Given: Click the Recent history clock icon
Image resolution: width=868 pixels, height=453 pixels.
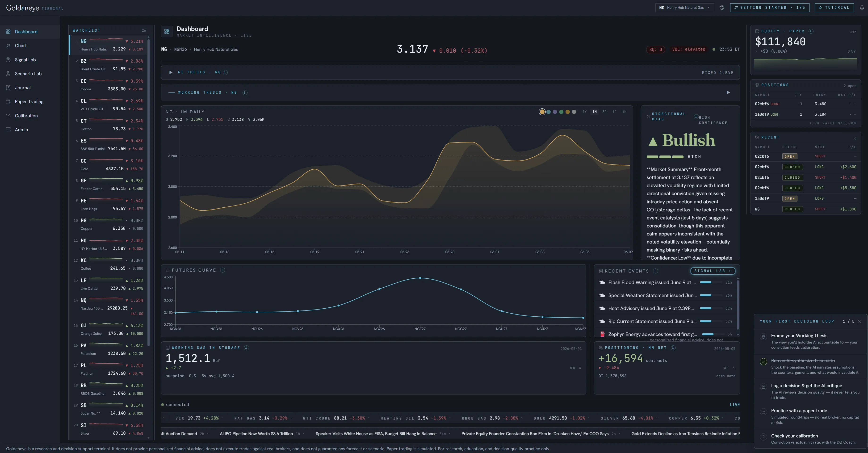Looking at the screenshot, I should pos(757,137).
